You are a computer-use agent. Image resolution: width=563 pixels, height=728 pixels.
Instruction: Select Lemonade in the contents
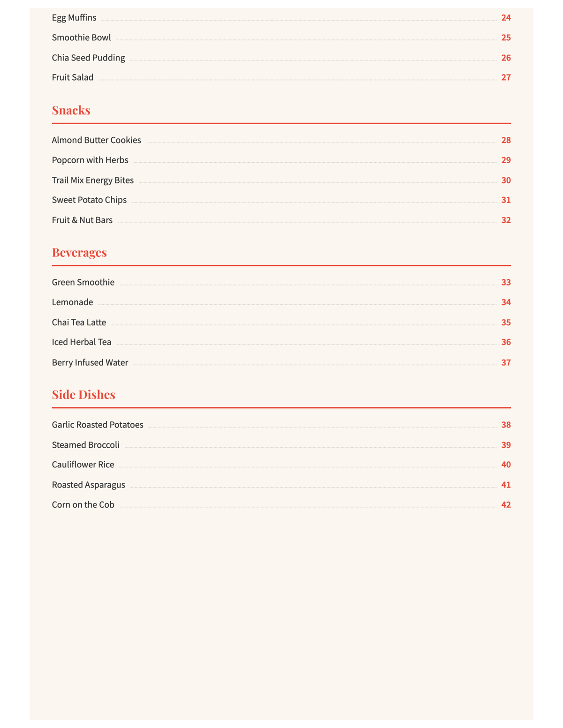pyautogui.click(x=281, y=302)
